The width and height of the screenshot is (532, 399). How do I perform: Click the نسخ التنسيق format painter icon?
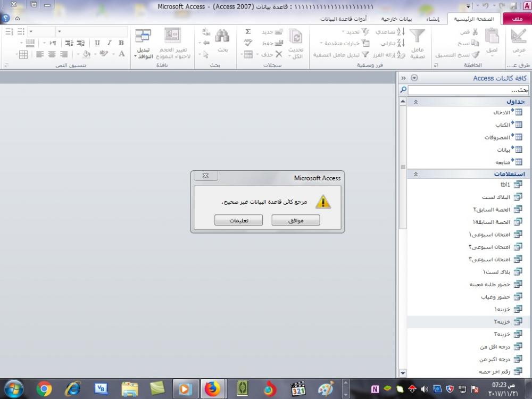coord(476,54)
